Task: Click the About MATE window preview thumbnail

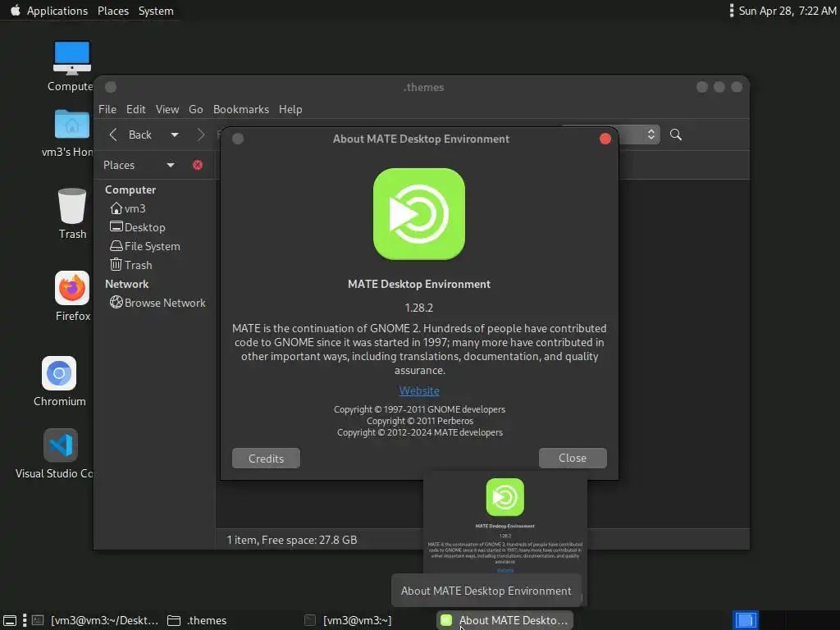Action: pos(505,523)
